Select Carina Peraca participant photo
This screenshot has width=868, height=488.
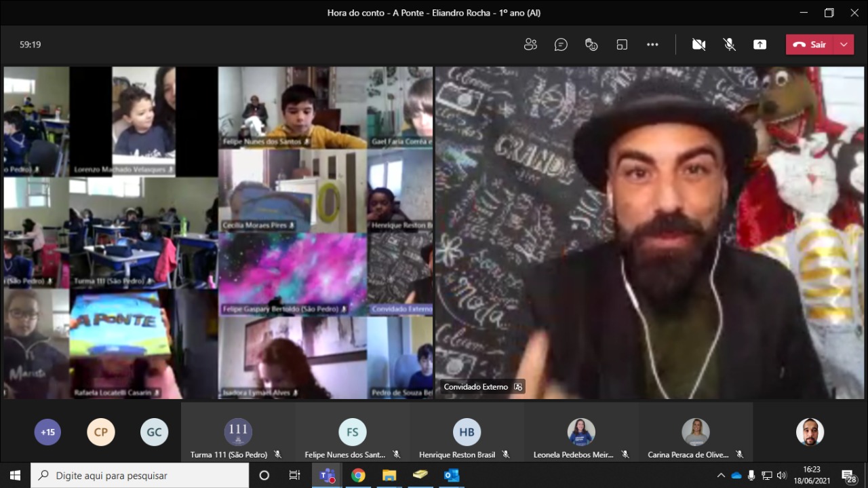pos(696,432)
